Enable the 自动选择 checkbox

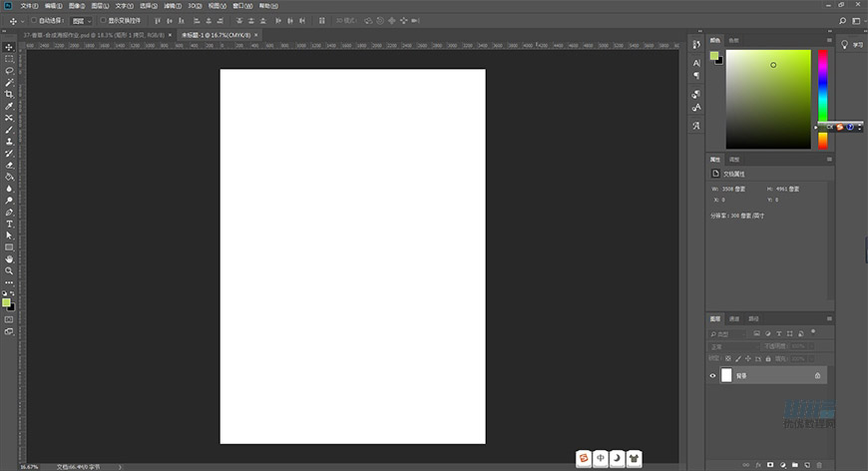tap(33, 20)
